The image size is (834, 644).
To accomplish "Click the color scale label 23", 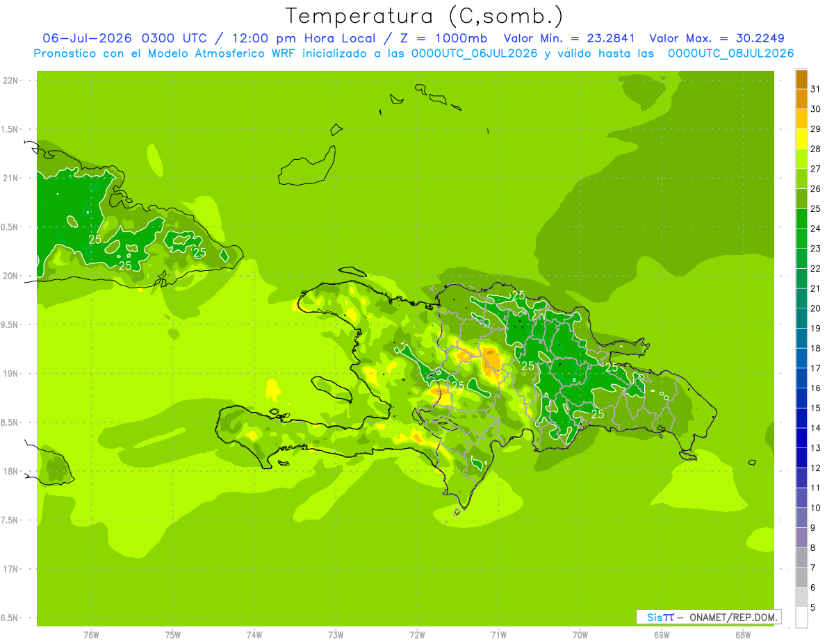I will tap(815, 248).
